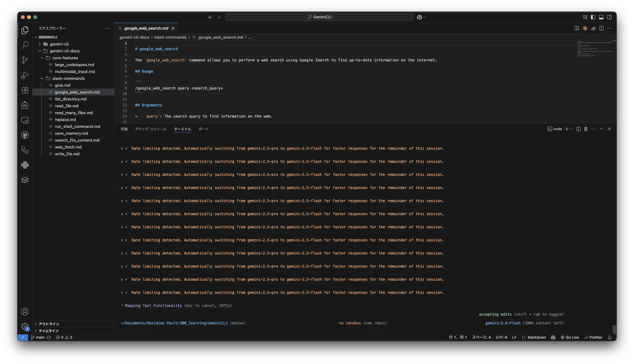Open the Remote Explorer icon
Screen dimensions: 634x364
click(25, 120)
